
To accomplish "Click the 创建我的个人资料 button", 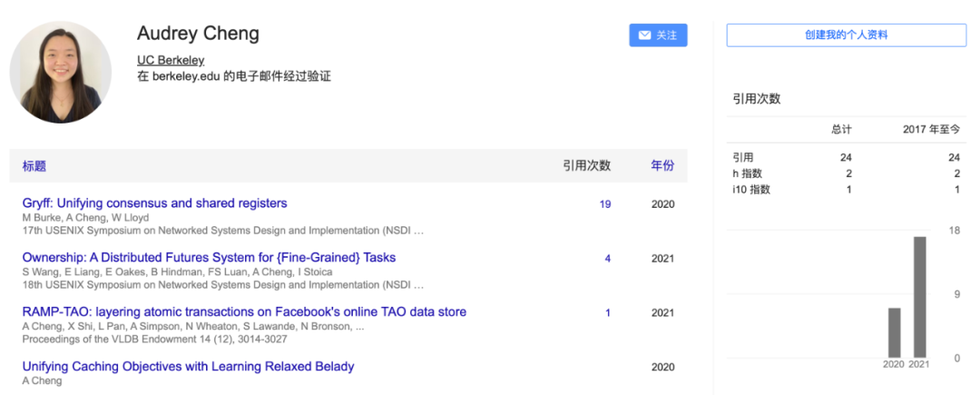I will [x=846, y=35].
